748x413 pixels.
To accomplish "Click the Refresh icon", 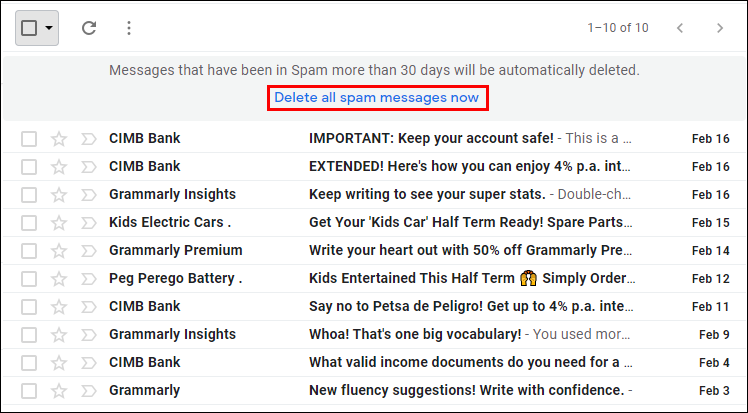I will pos(89,28).
